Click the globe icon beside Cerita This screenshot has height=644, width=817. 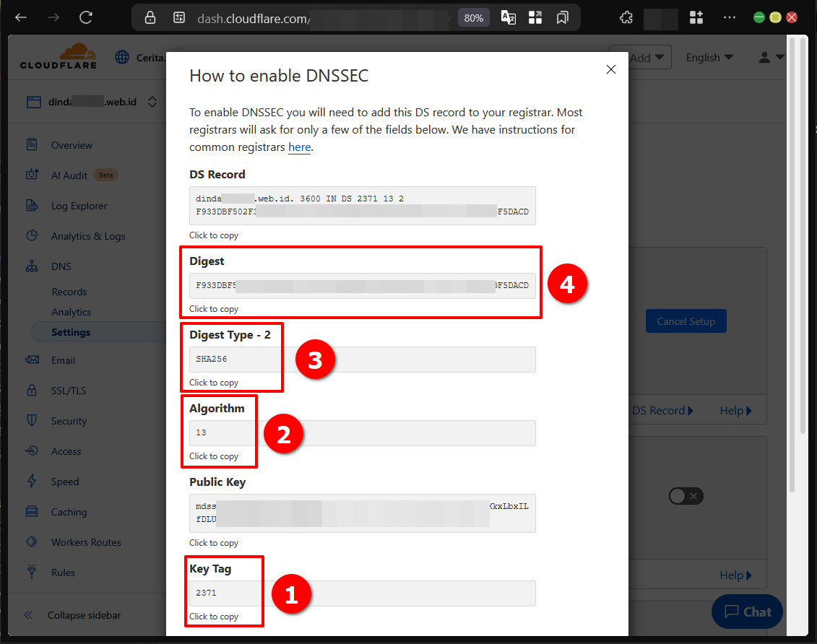[122, 57]
